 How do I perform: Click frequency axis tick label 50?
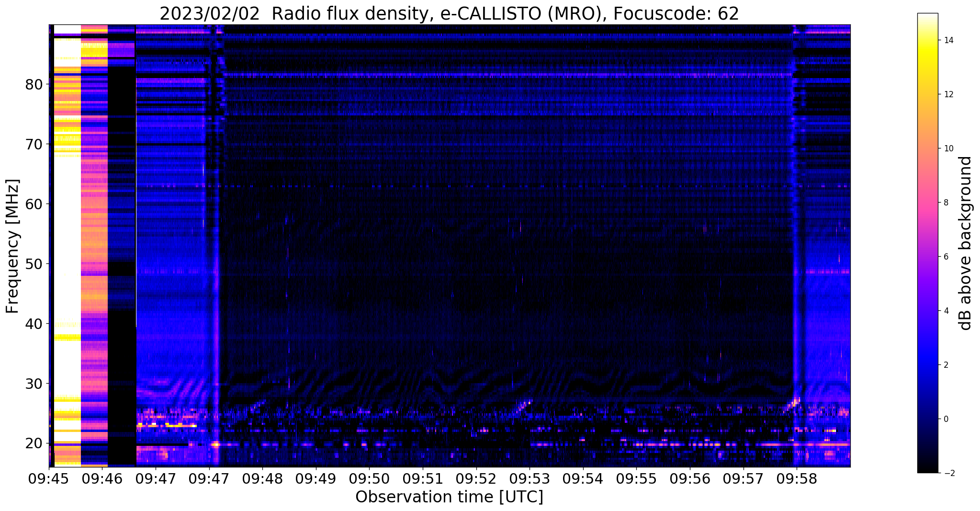(x=34, y=264)
